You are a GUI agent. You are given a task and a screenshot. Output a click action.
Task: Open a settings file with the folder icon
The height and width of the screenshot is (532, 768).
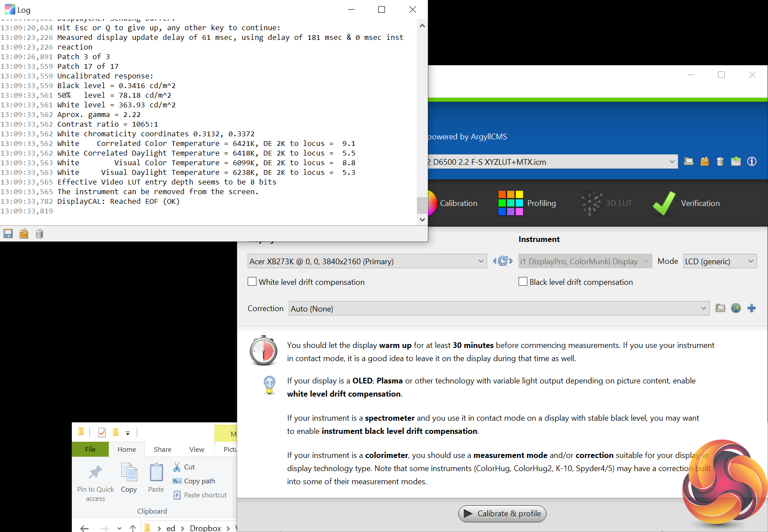tap(689, 162)
